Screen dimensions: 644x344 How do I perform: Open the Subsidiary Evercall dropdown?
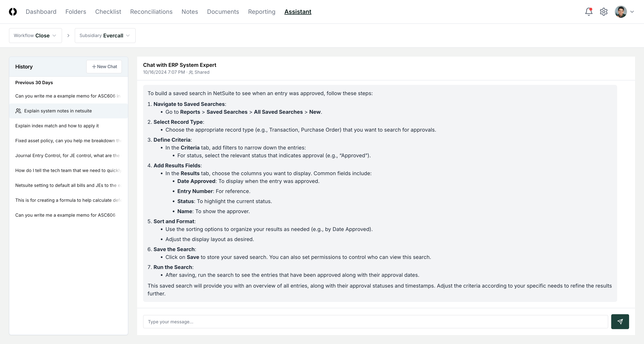click(x=105, y=36)
